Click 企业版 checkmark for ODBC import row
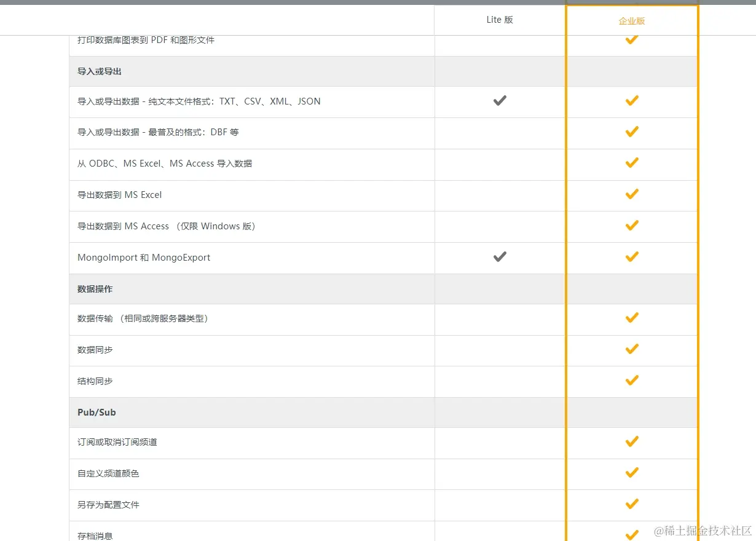This screenshot has width=756, height=541. point(632,163)
